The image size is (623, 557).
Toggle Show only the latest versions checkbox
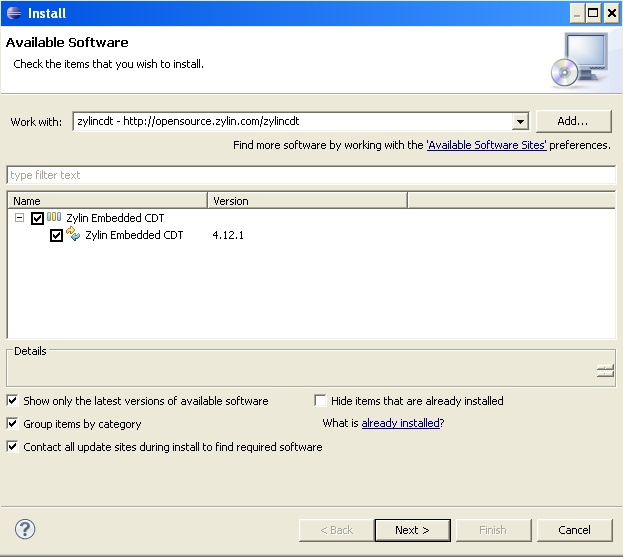click(x=12, y=400)
